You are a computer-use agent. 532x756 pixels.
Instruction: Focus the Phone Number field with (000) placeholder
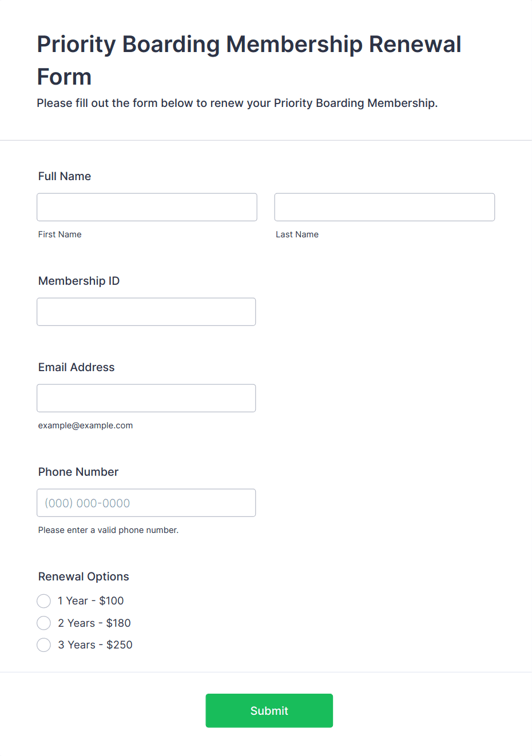click(146, 503)
